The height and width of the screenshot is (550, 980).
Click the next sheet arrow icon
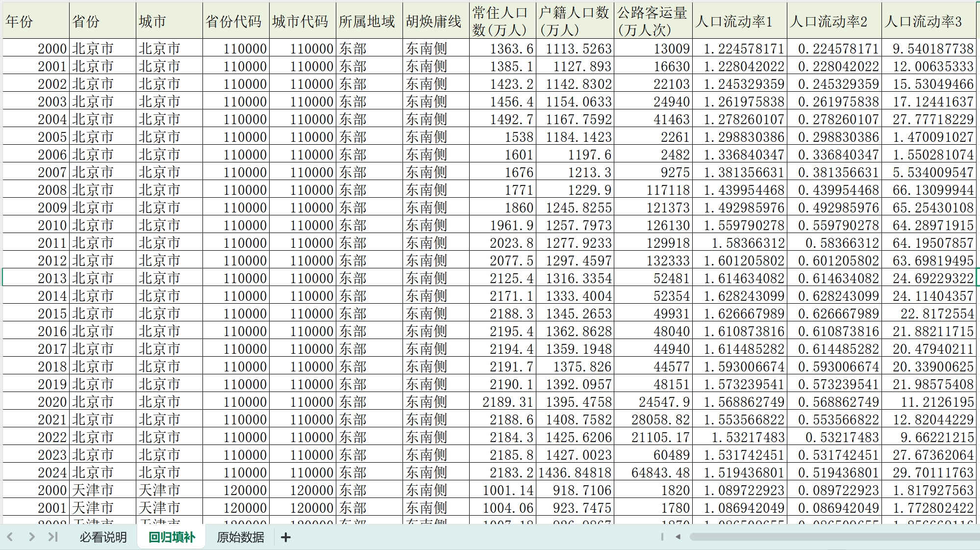point(32,537)
